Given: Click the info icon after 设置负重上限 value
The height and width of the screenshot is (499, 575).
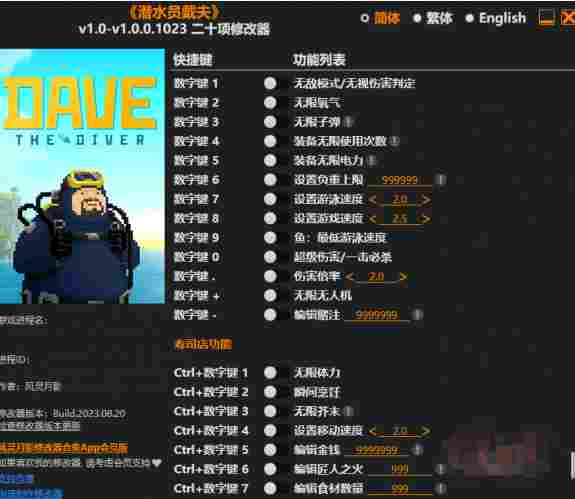Looking at the screenshot, I should (440, 180).
